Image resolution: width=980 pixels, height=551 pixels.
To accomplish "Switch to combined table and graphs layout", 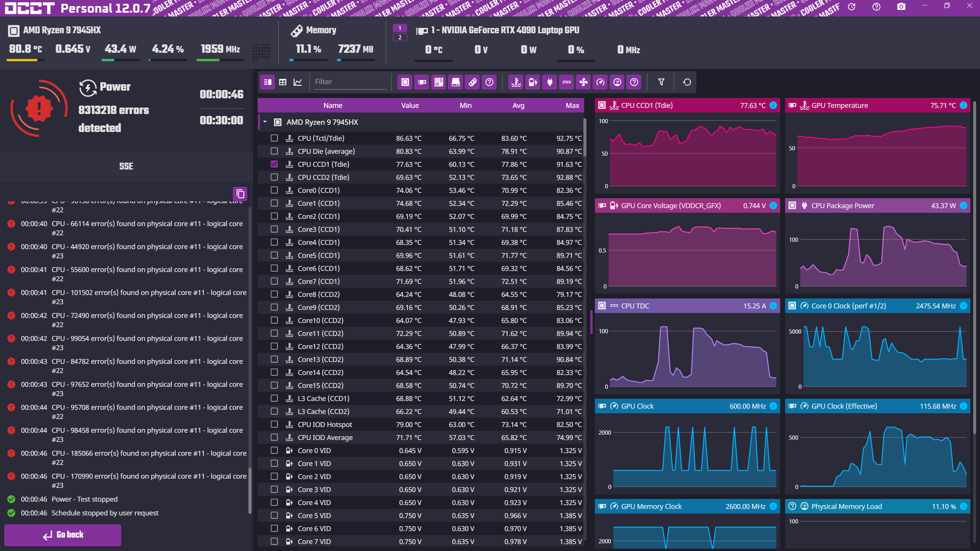I will click(268, 82).
